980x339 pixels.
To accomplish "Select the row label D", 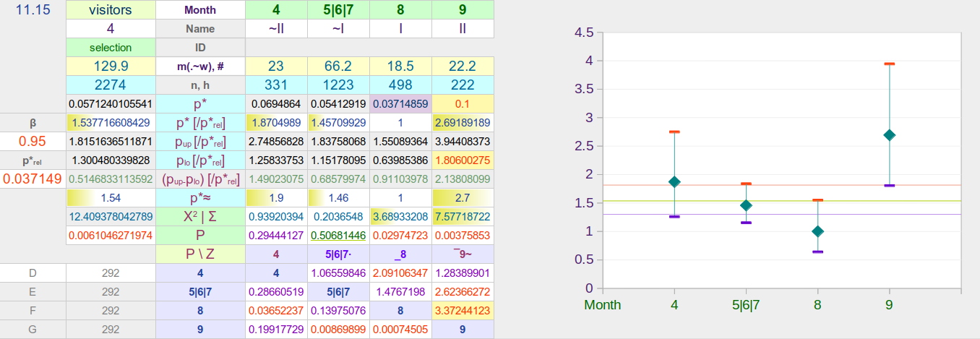I will (x=33, y=273).
